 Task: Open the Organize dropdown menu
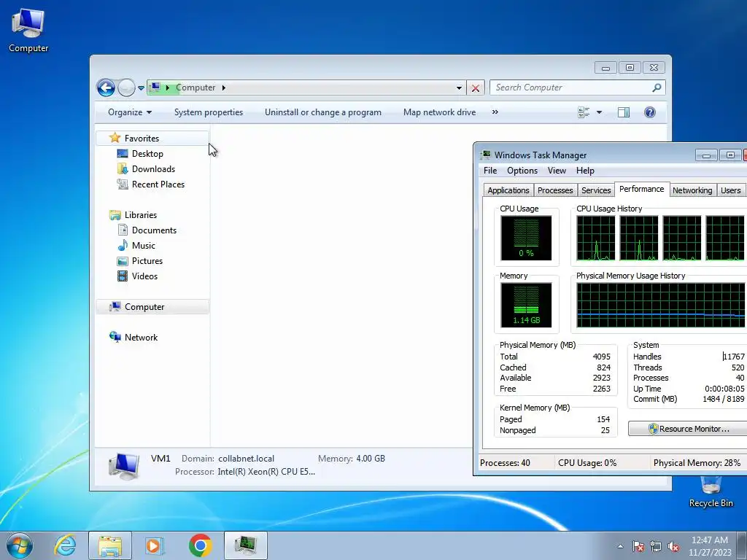pyautogui.click(x=130, y=112)
